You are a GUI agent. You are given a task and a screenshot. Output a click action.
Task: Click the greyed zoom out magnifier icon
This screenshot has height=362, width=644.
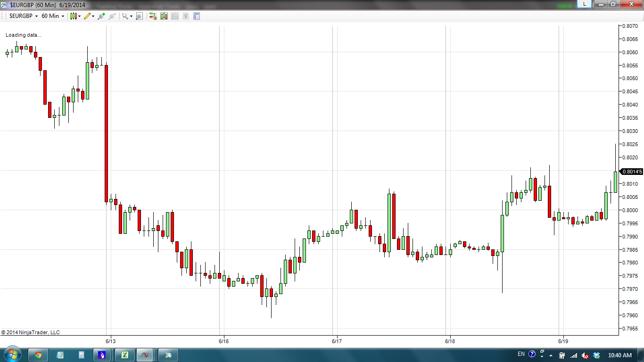pyautogui.click(x=112, y=16)
